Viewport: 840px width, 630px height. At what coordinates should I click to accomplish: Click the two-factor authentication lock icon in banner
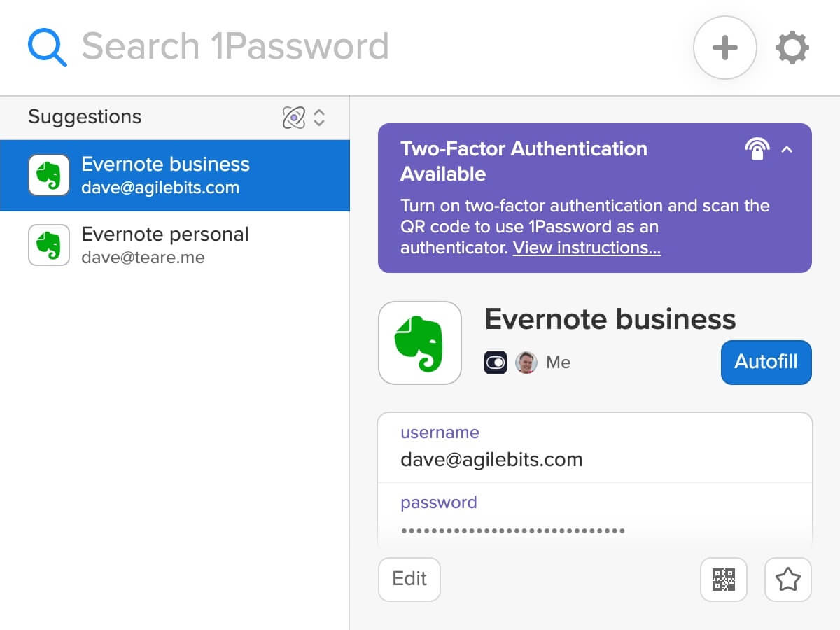757,149
